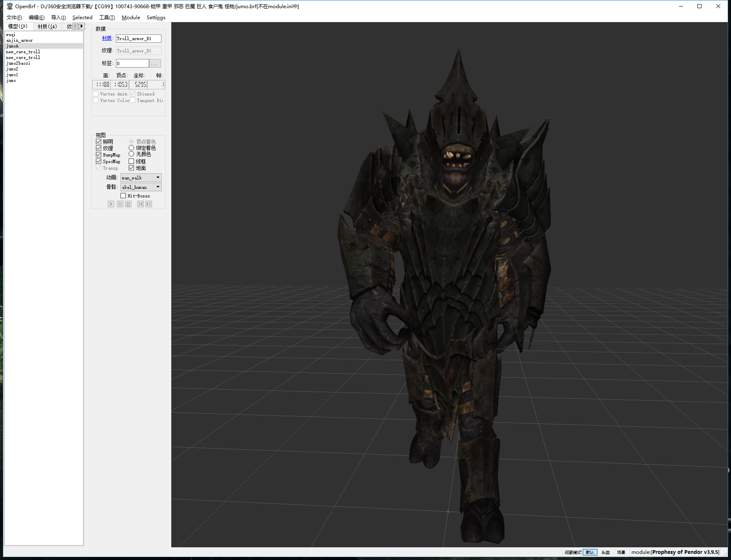This screenshot has height=560, width=731.
Task: Disable the SpecMap checkbox
Action: coord(99,161)
